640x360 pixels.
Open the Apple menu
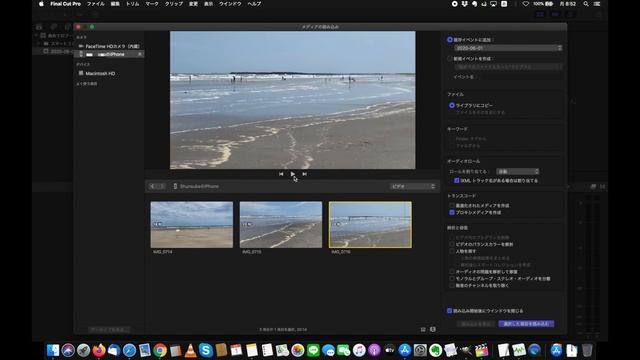click(41, 4)
